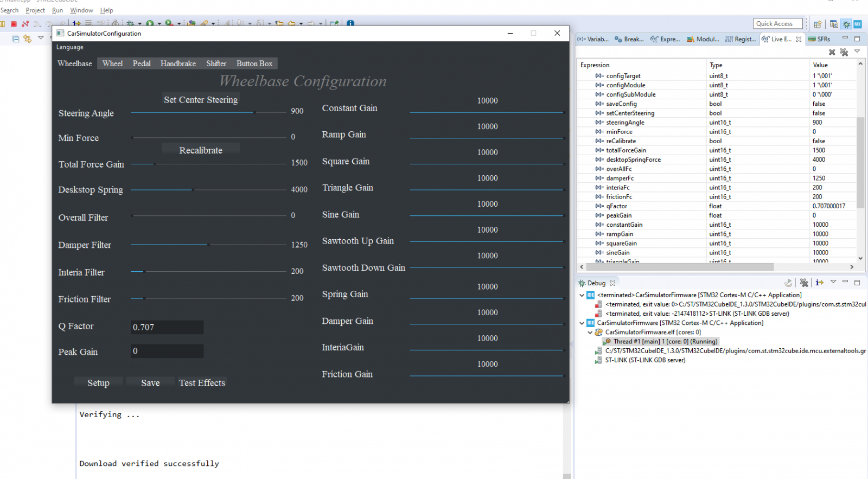Click the Link with Editor arrows icon
The height and width of the screenshot is (479, 868).
27,39
